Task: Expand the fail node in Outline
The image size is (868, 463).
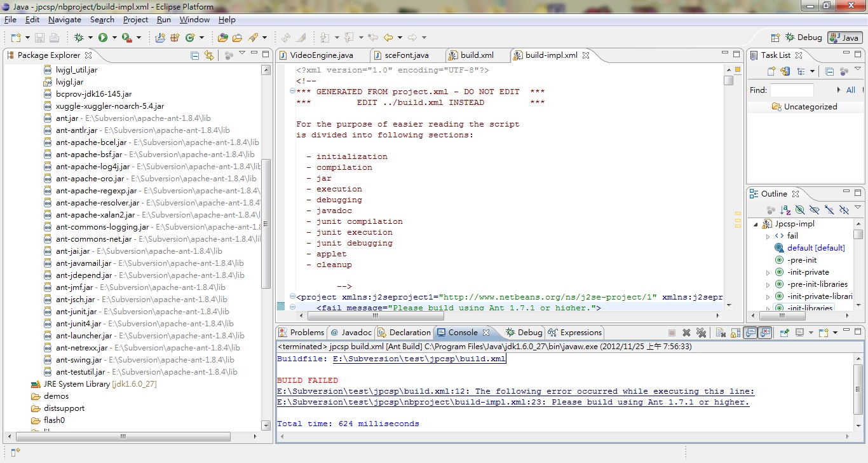Action: click(x=768, y=236)
